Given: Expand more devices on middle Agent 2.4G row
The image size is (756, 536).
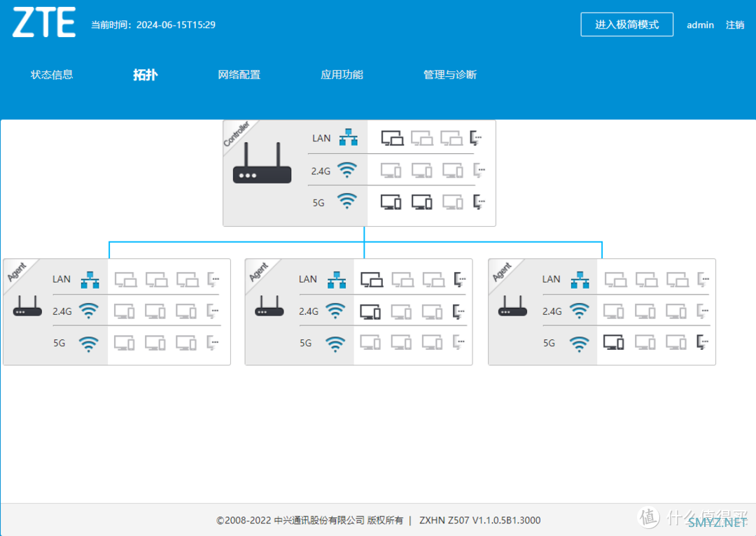Looking at the screenshot, I should tap(458, 311).
